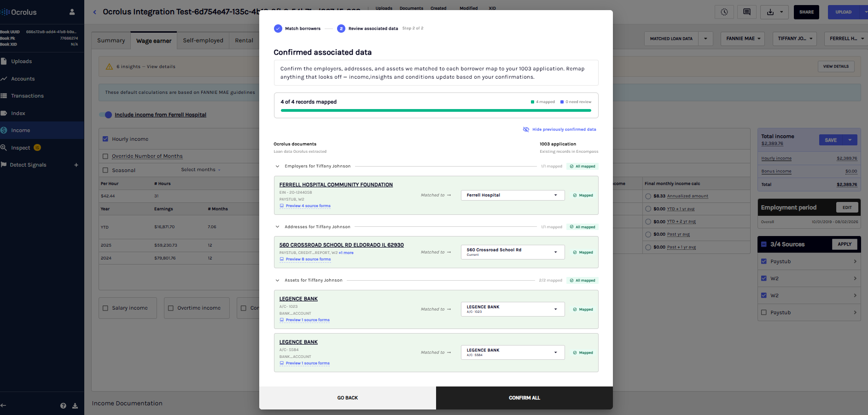Click the CONFIRM ALL button
Screen dimensions: 868x415
pyautogui.click(x=524, y=398)
